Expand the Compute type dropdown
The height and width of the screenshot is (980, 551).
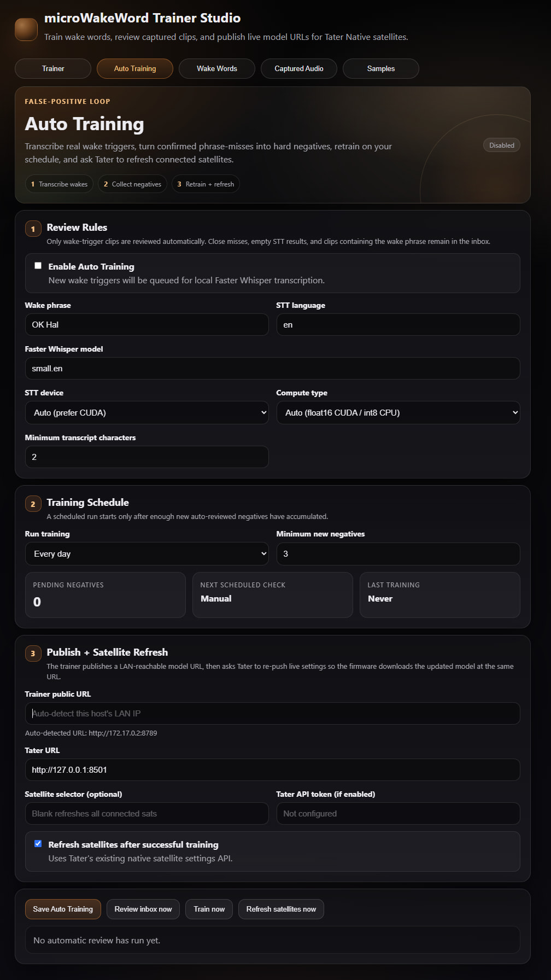tap(398, 412)
